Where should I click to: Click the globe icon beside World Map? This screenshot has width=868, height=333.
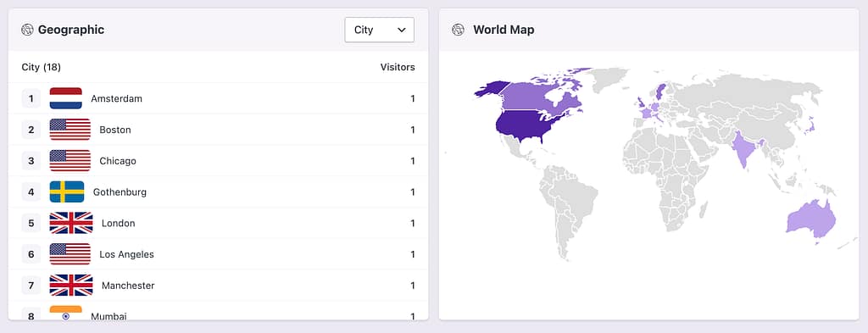(x=458, y=30)
